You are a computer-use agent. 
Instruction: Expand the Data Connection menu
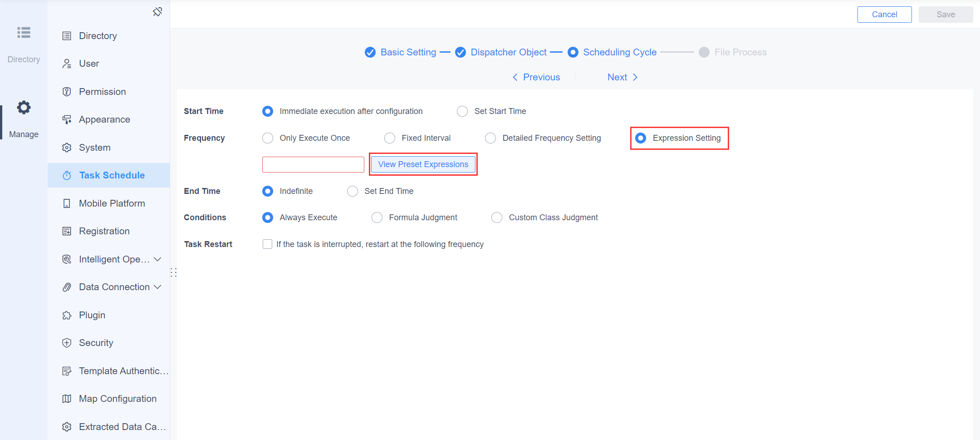pos(158,287)
